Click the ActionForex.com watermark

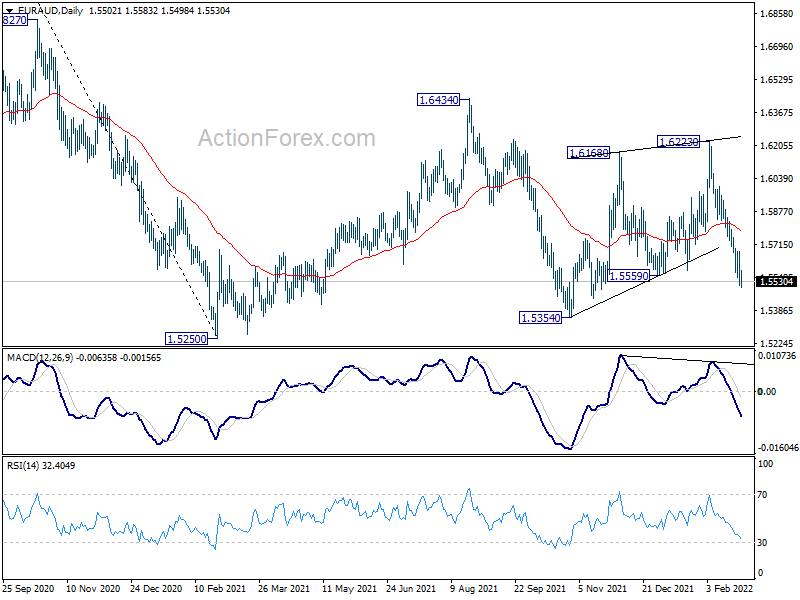[286, 138]
